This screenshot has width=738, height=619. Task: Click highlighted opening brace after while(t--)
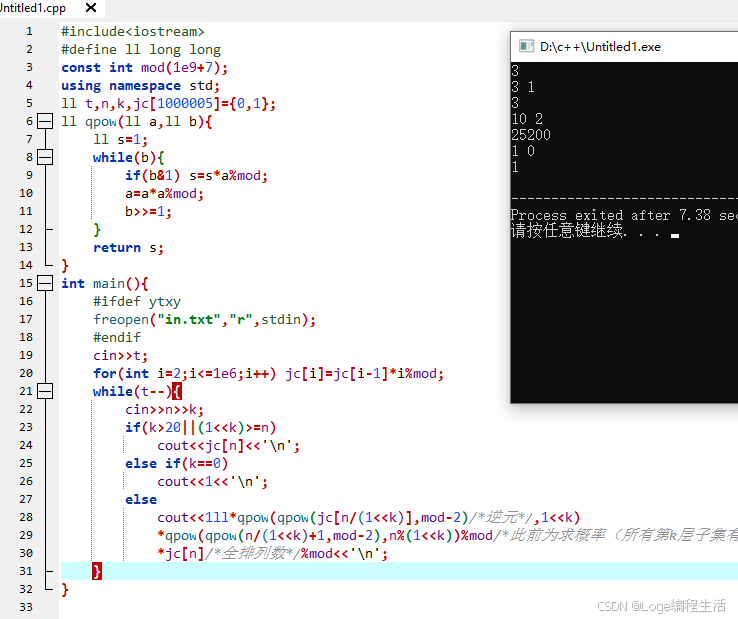[x=176, y=391]
